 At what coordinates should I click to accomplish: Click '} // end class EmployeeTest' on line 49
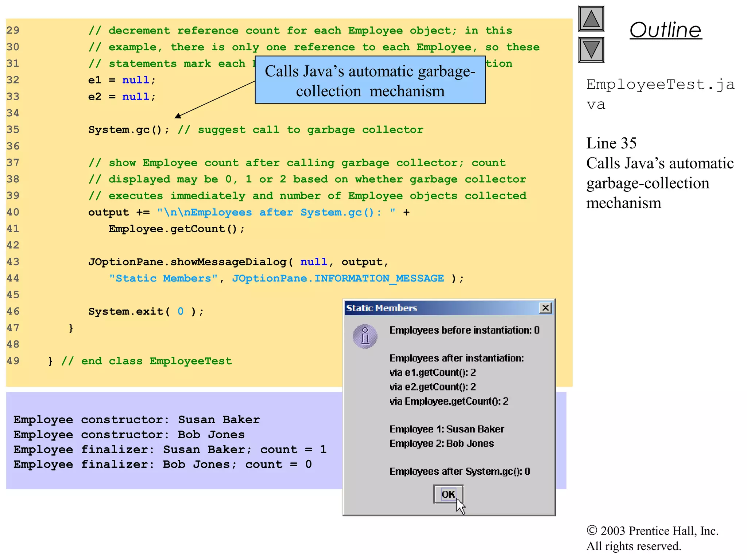[x=140, y=361]
